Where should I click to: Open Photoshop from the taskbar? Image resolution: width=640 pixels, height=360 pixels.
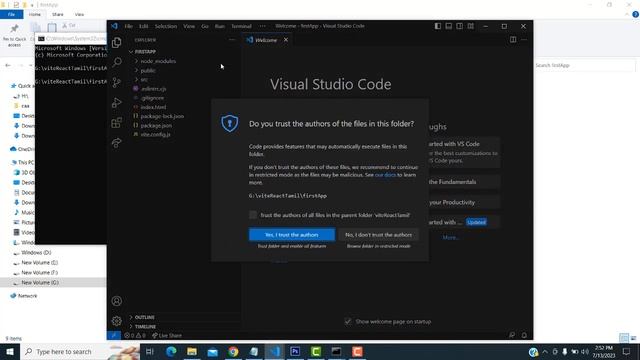coord(295,351)
